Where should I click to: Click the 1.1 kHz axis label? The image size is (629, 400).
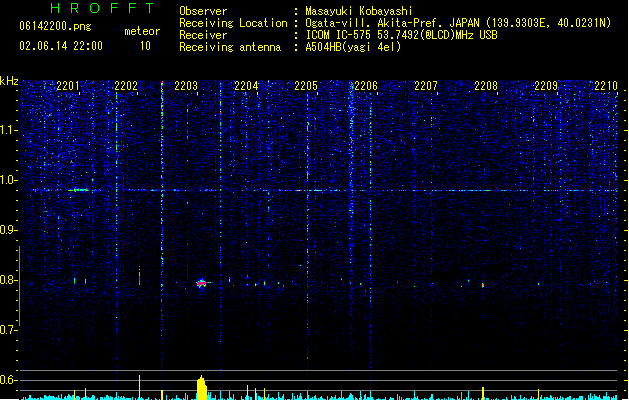coord(8,130)
